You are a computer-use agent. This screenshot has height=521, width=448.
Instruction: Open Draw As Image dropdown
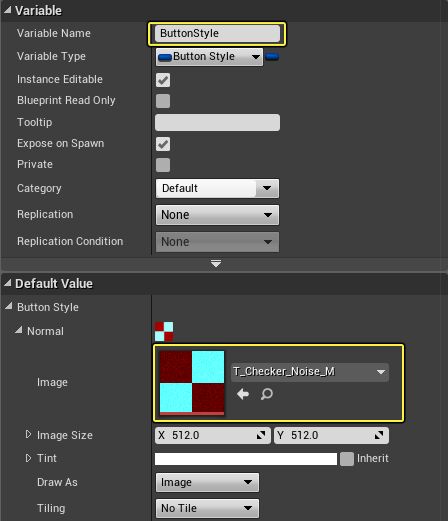207,482
